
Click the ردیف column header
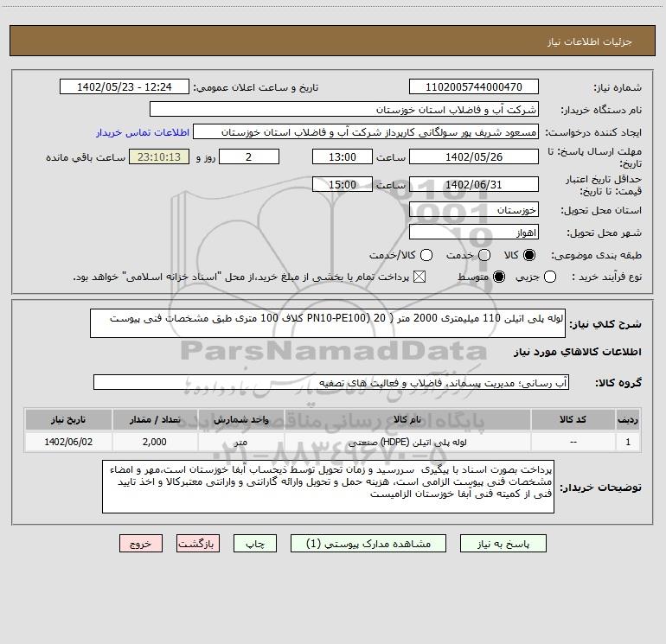click(628, 420)
